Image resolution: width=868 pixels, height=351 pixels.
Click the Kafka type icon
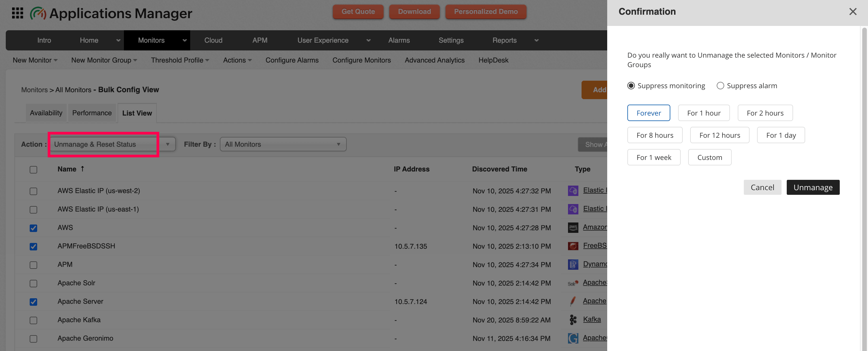(573, 320)
